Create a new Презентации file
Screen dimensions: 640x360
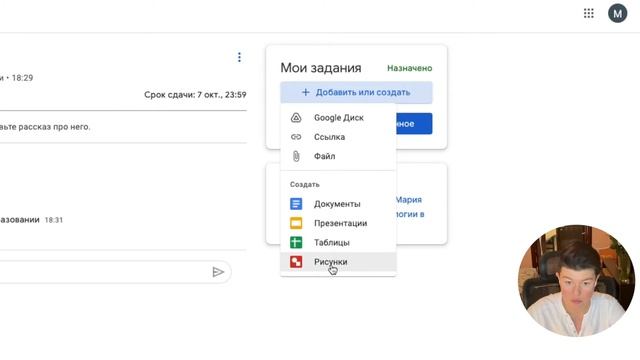coord(338,223)
